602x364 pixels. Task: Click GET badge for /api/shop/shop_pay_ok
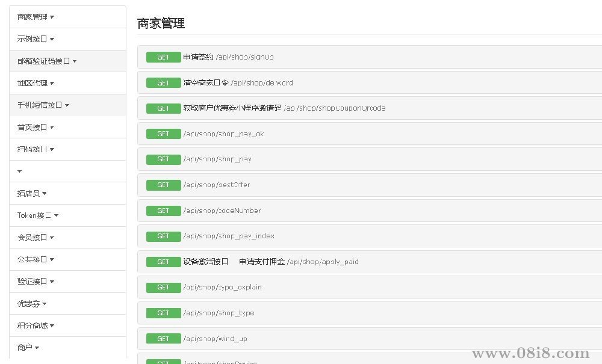pyautogui.click(x=163, y=134)
